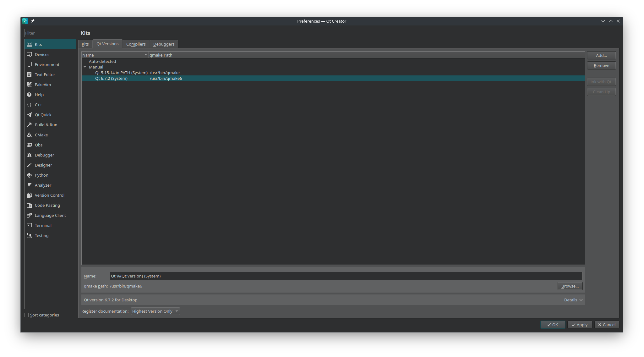The height and width of the screenshot is (357, 644).
Task: Select the Python logo icon
Action: (29, 175)
